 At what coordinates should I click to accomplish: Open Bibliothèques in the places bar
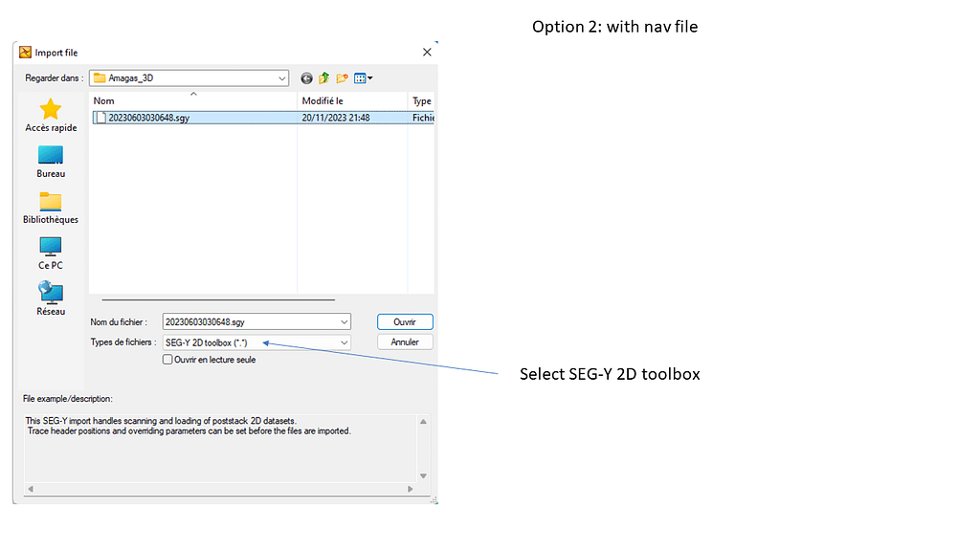[x=51, y=207]
